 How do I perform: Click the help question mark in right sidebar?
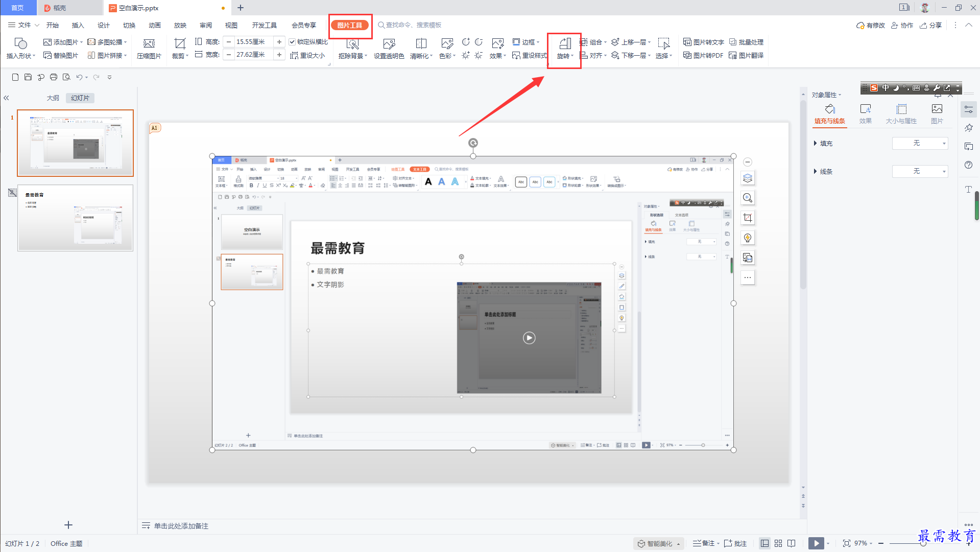point(969,165)
